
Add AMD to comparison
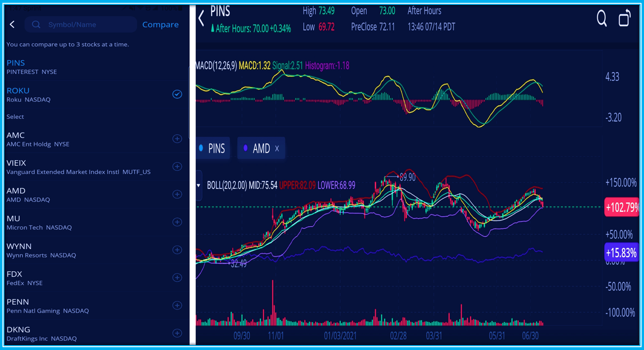(x=177, y=194)
